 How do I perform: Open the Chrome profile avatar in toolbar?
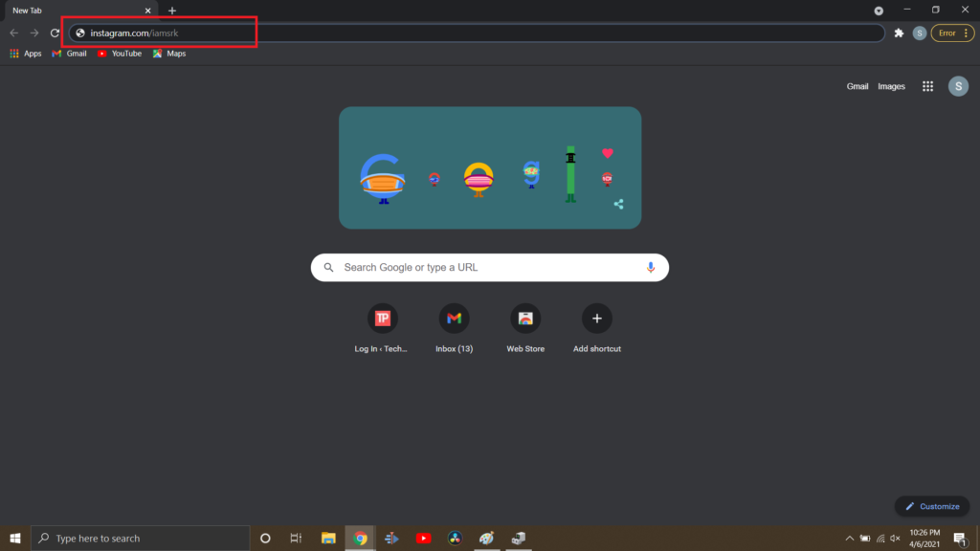click(920, 33)
